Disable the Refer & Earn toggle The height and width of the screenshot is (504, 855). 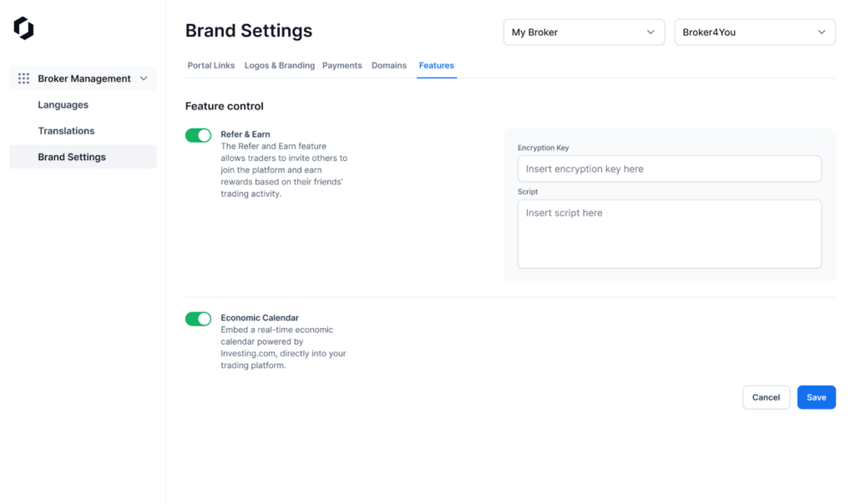click(199, 135)
